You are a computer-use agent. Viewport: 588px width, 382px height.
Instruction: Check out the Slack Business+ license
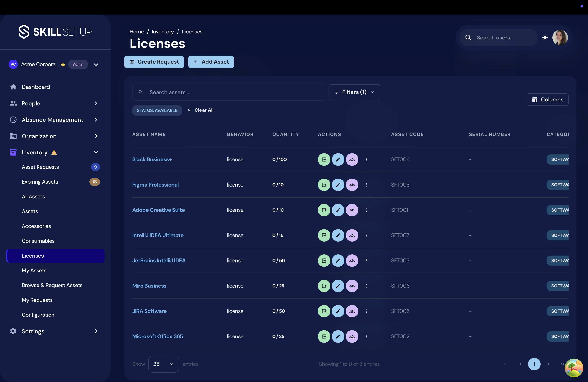pyautogui.click(x=324, y=159)
